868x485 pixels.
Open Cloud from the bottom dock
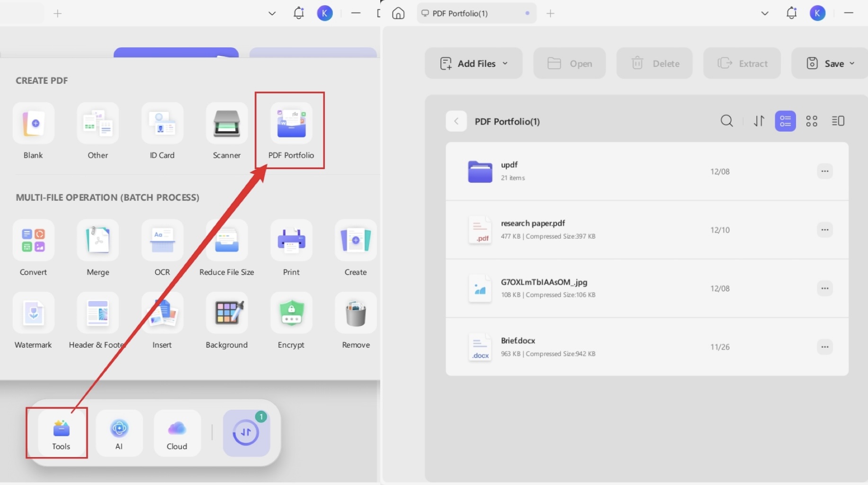point(177,433)
